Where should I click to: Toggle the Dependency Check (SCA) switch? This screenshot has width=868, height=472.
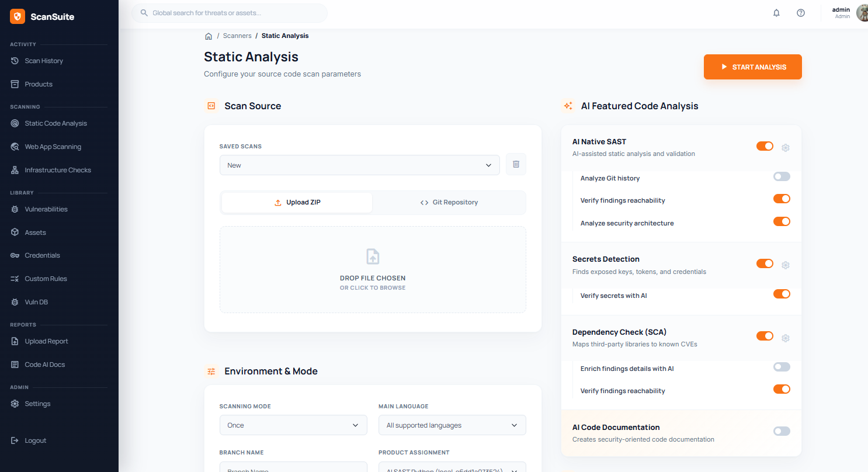765,336
